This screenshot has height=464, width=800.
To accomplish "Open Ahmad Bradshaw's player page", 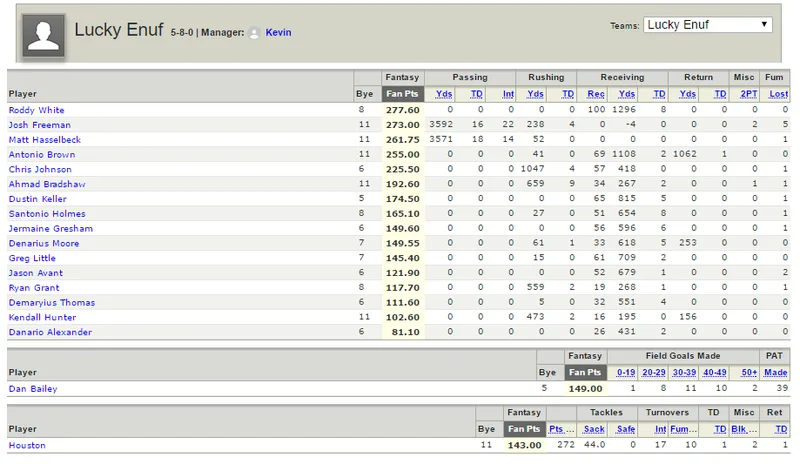I will click(x=47, y=184).
